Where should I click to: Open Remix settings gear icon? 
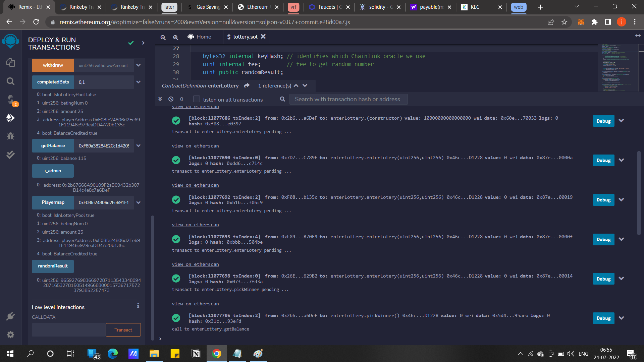(x=10, y=335)
